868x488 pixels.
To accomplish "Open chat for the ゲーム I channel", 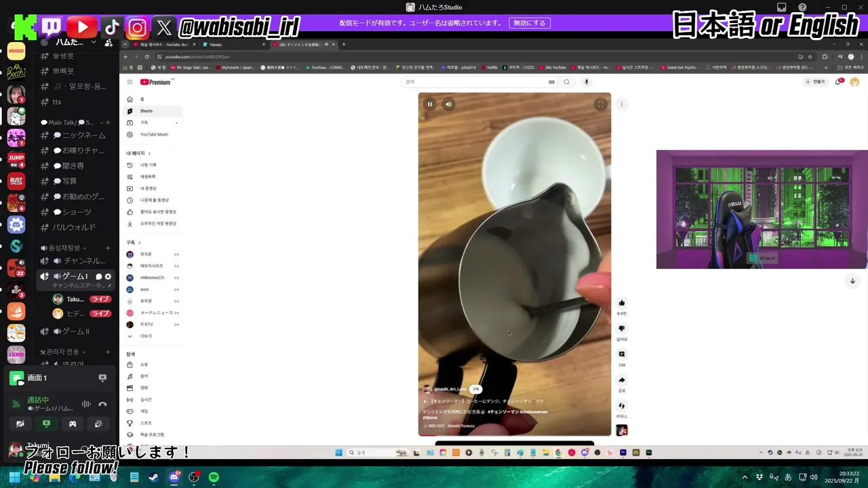I will pos(98,277).
